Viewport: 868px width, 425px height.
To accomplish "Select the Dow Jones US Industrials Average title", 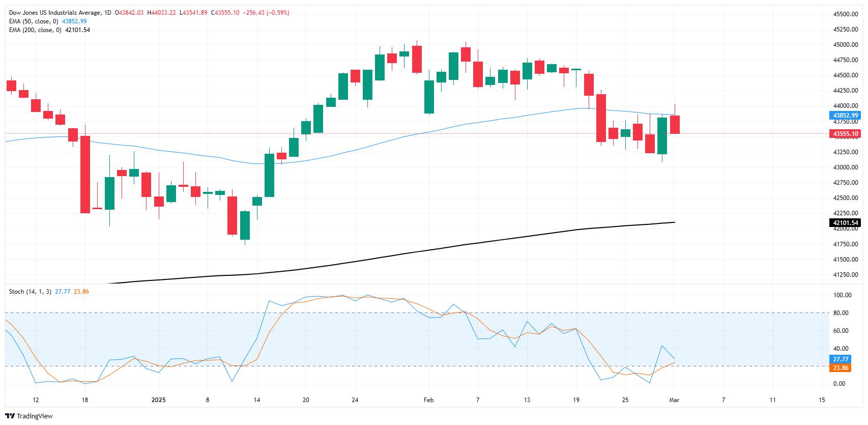I will coord(54,13).
